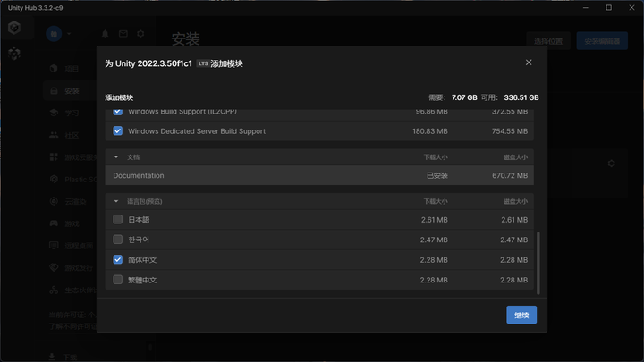Open the 下载 download icon
The image size is (644, 362).
tap(52, 357)
